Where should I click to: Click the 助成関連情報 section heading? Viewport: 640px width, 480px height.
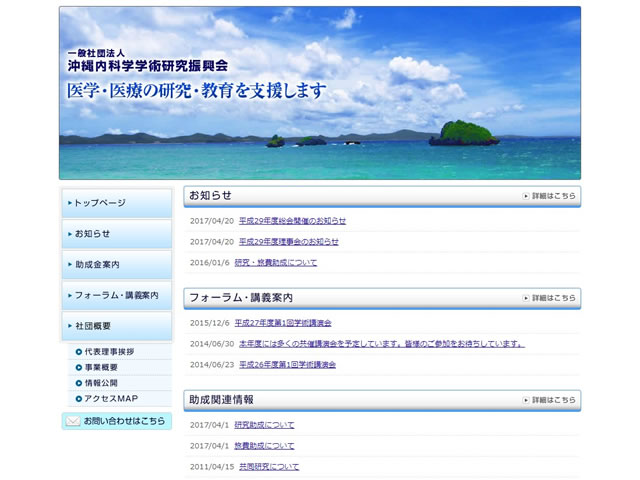pyautogui.click(x=221, y=400)
